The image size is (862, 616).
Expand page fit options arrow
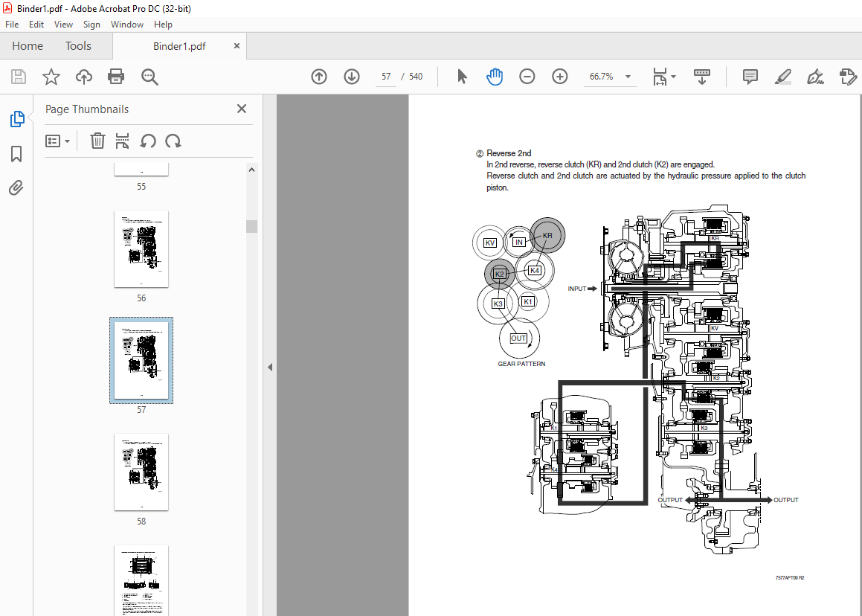click(673, 77)
